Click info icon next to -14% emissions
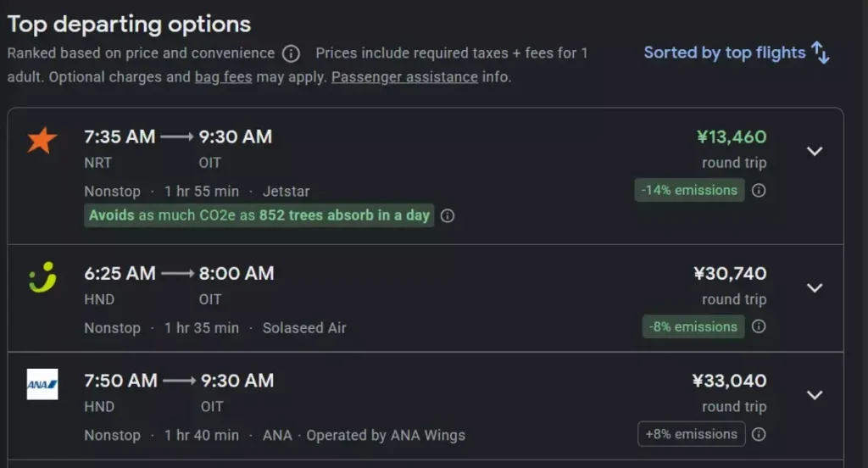Image resolution: width=868 pixels, height=468 pixels. [x=759, y=190]
